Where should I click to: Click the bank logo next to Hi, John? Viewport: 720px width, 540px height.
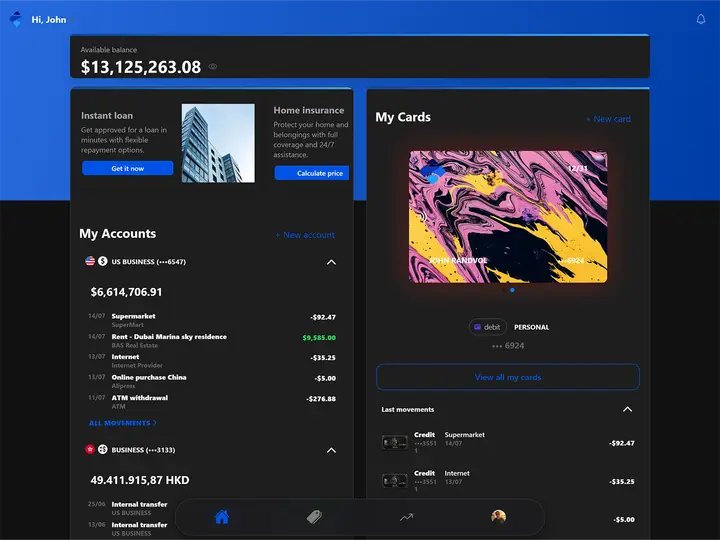tap(16, 19)
